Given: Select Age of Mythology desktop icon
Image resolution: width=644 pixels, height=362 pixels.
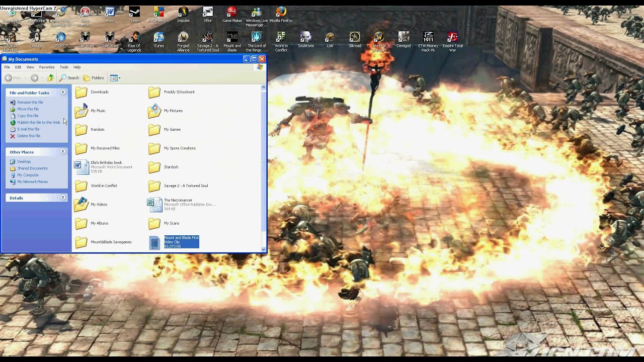Looking at the screenshot, I should 11,41.
